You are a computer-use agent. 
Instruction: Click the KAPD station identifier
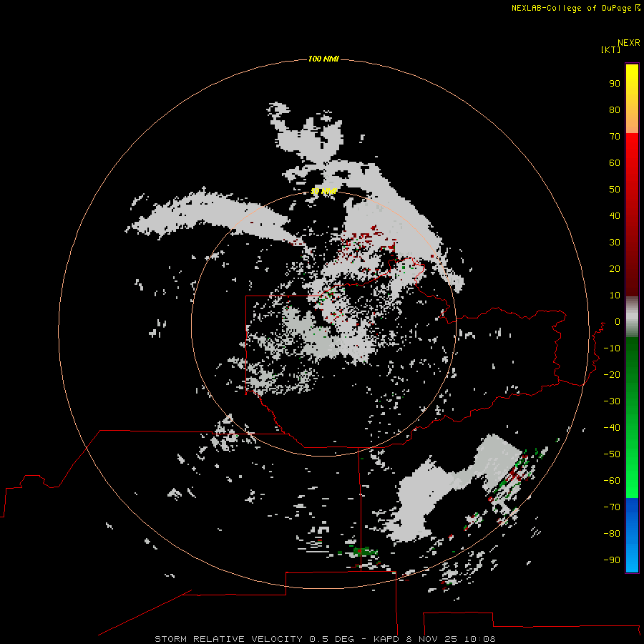point(386,639)
